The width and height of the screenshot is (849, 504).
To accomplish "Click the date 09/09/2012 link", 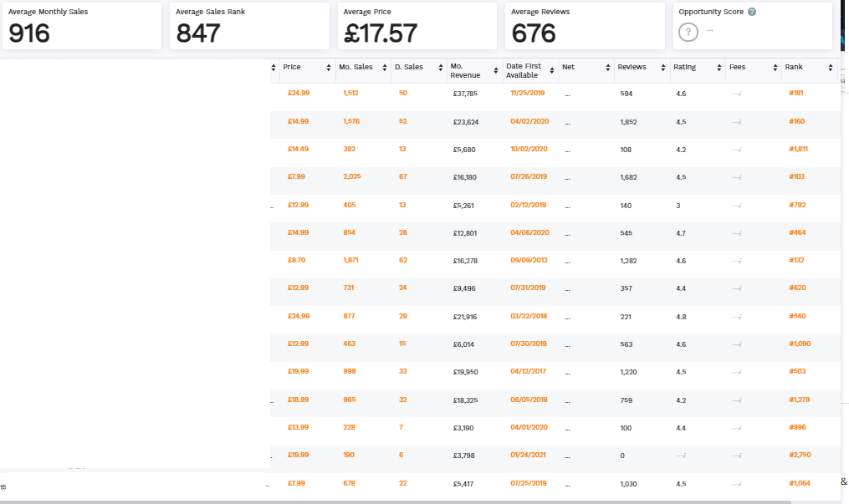I will pos(529,260).
